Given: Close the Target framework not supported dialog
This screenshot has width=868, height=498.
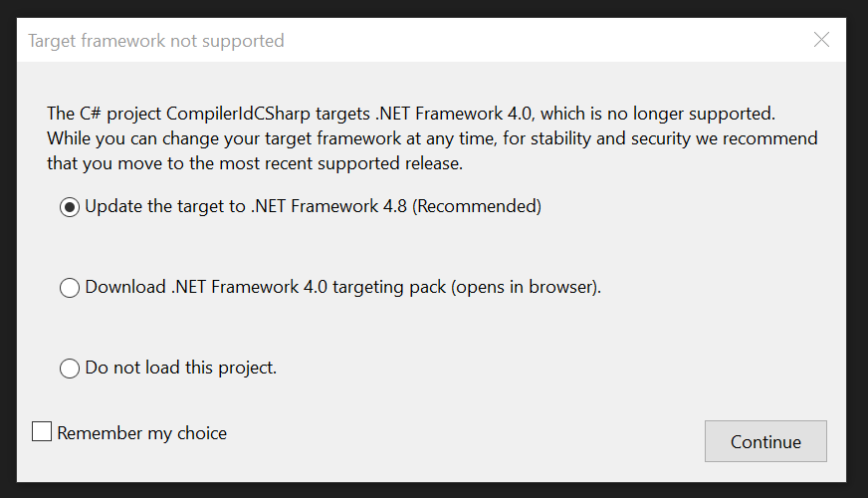Looking at the screenshot, I should (821, 40).
